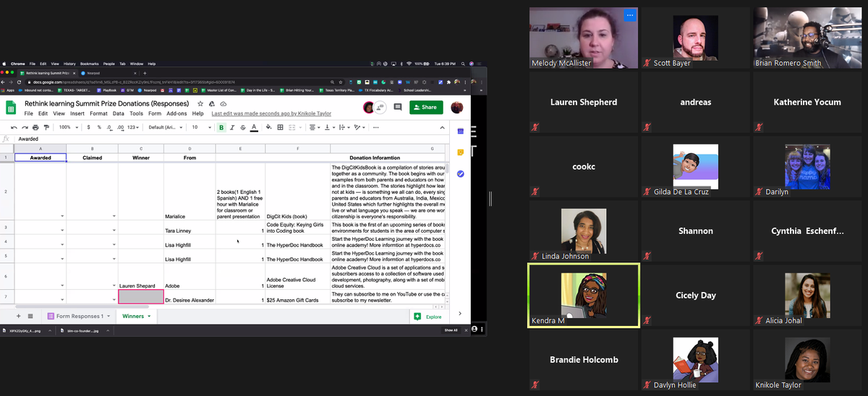Toggle Bold formatting in the Sheets toolbar
Viewport: 868px width, 396px height.
pyautogui.click(x=222, y=127)
